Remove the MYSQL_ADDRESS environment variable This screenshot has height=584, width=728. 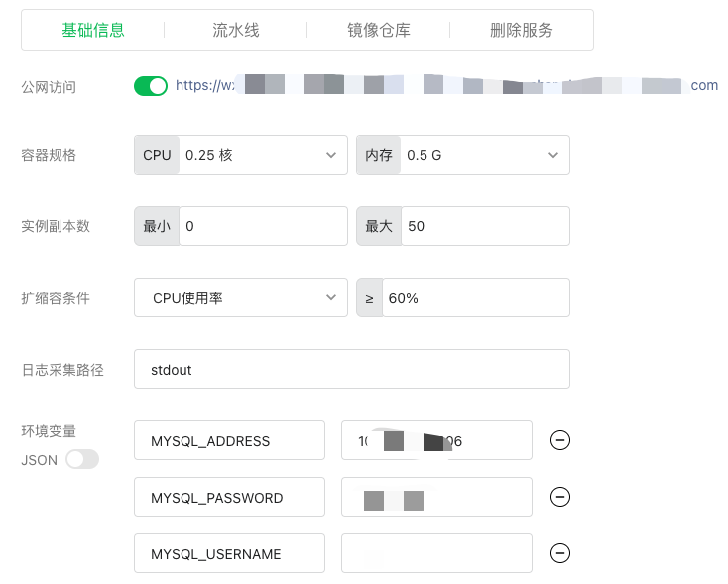pos(560,441)
